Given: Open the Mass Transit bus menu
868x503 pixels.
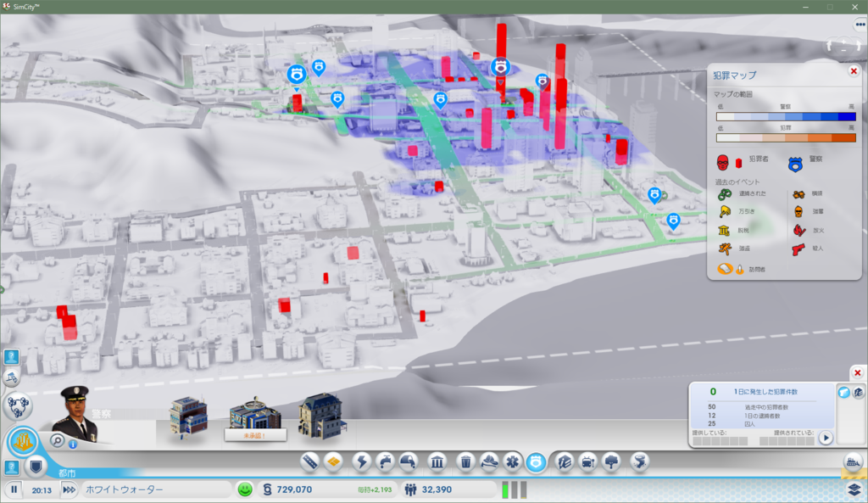Looking at the screenshot, I should coord(588,461).
